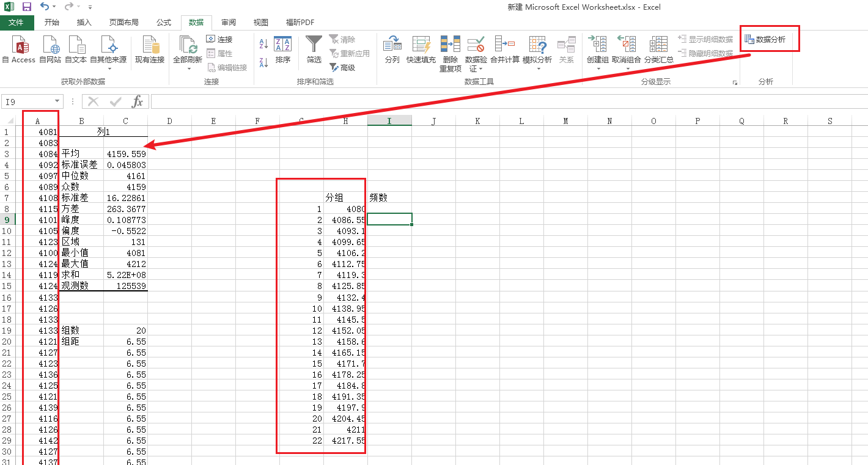The width and height of the screenshot is (868, 465).
Task: Select the active cell I9
Action: [x=389, y=219]
